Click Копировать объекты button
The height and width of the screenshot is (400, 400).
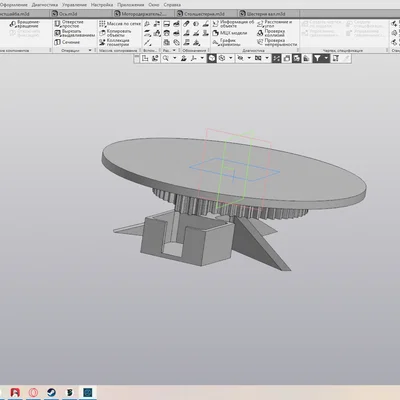pyautogui.click(x=116, y=33)
